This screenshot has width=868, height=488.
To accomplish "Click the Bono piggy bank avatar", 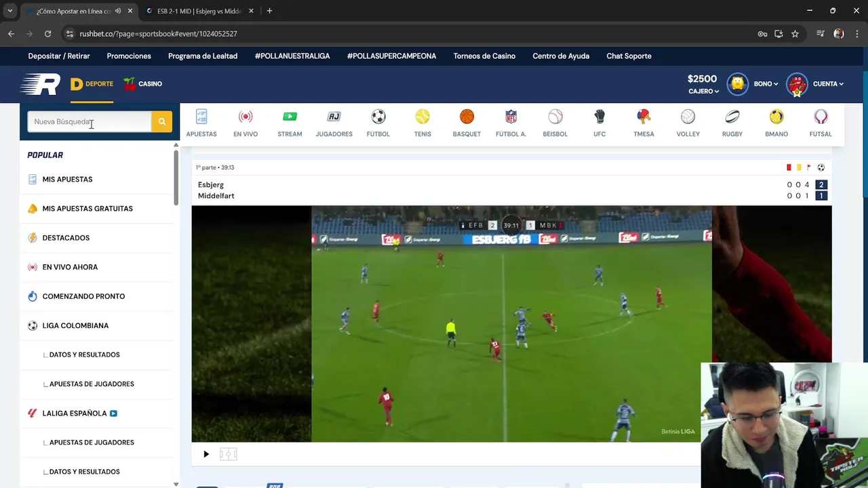I will (738, 84).
